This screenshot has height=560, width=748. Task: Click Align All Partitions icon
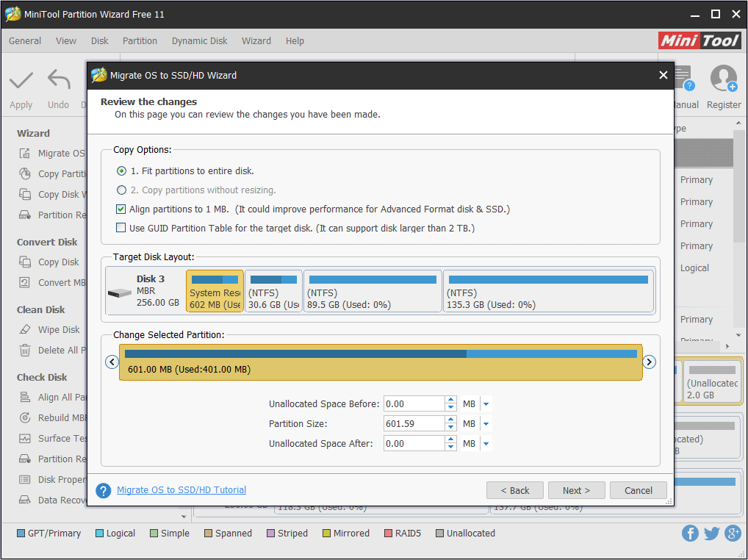pos(25,397)
